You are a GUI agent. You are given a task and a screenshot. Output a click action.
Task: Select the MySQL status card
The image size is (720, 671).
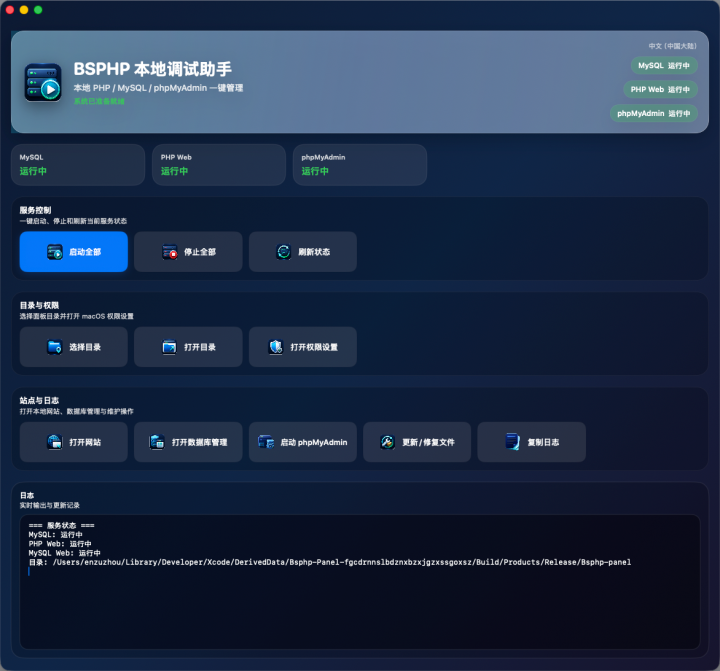click(78, 164)
